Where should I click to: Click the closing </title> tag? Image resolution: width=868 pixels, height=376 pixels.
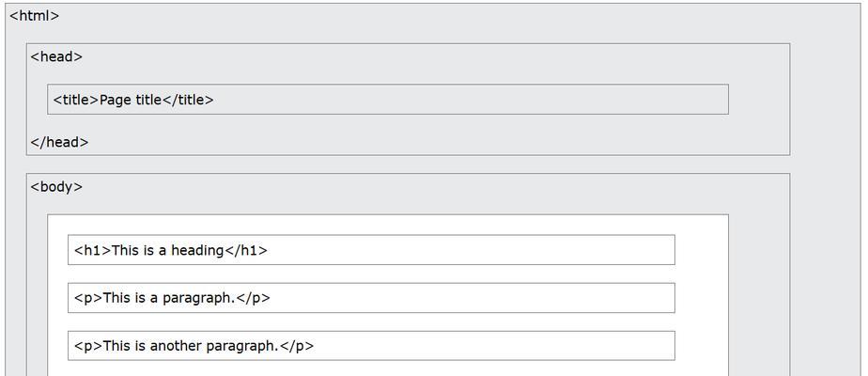pyautogui.click(x=188, y=100)
